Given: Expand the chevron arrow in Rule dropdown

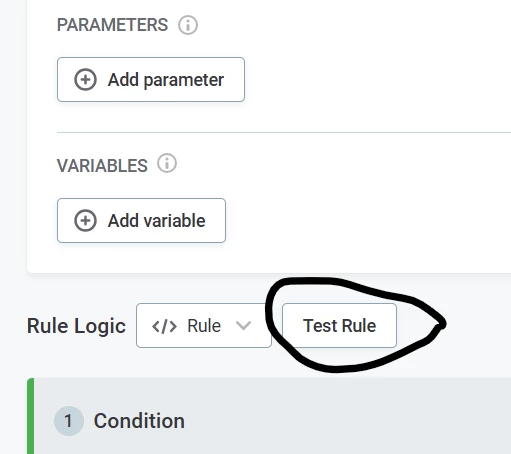Looking at the screenshot, I should [243, 326].
